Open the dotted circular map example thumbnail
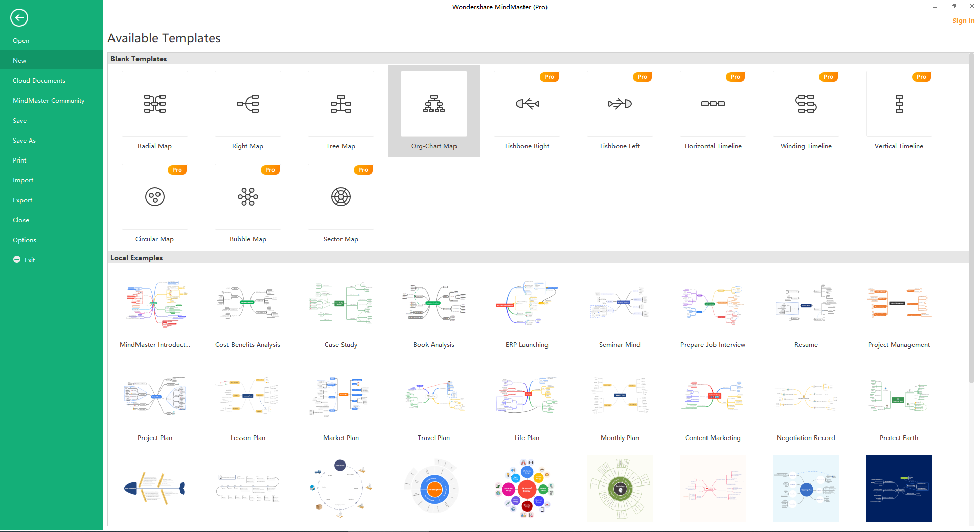 coord(341,489)
